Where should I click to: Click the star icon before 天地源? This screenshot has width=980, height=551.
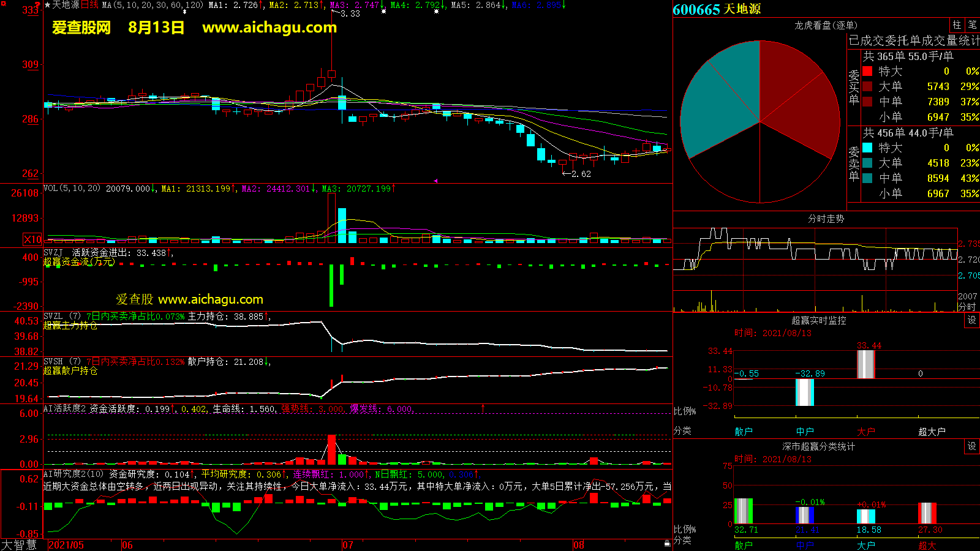(x=48, y=5)
